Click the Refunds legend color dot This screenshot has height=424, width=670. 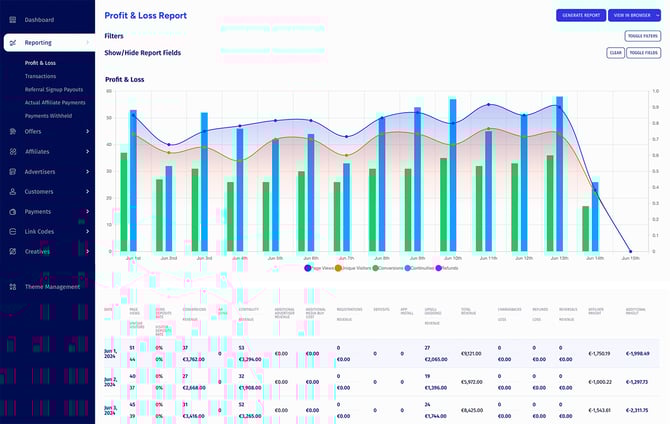coord(438,268)
